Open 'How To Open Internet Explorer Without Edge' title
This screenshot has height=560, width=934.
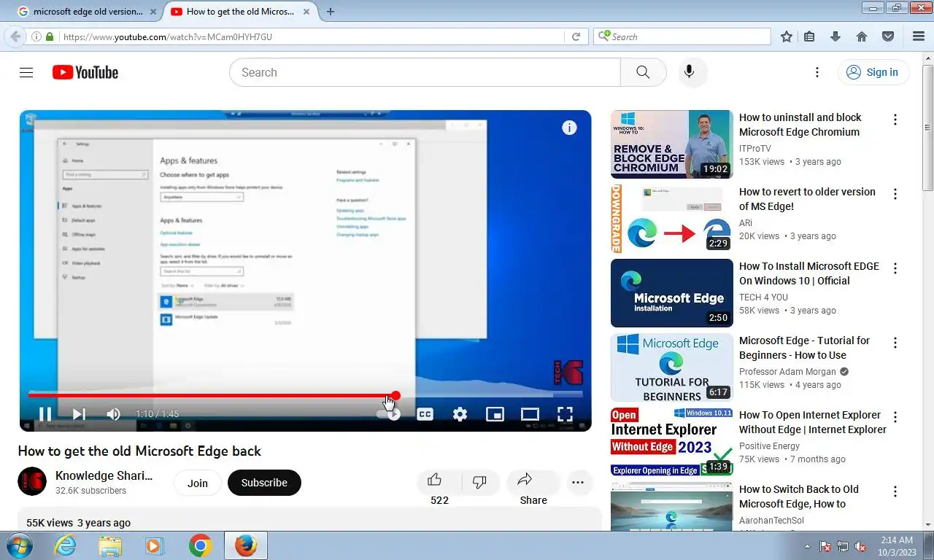[812, 422]
